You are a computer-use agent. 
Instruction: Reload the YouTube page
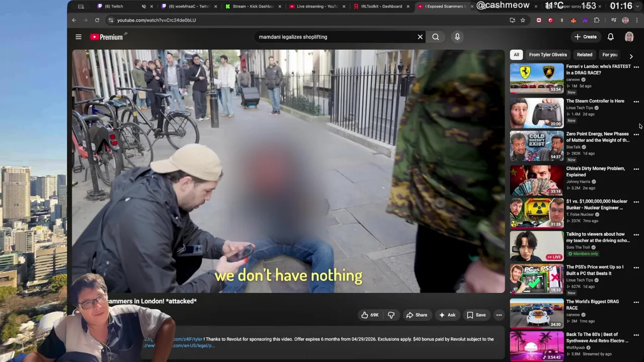[x=97, y=20]
